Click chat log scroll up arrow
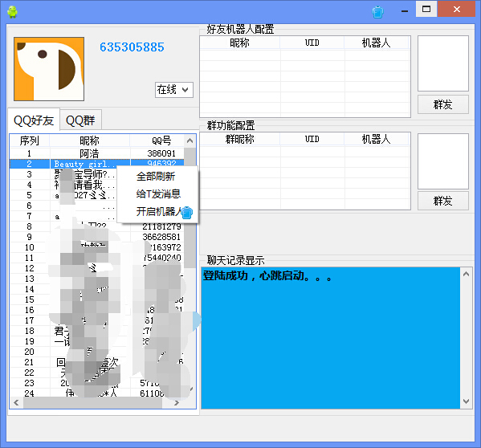The width and height of the screenshot is (481, 448). [466, 274]
